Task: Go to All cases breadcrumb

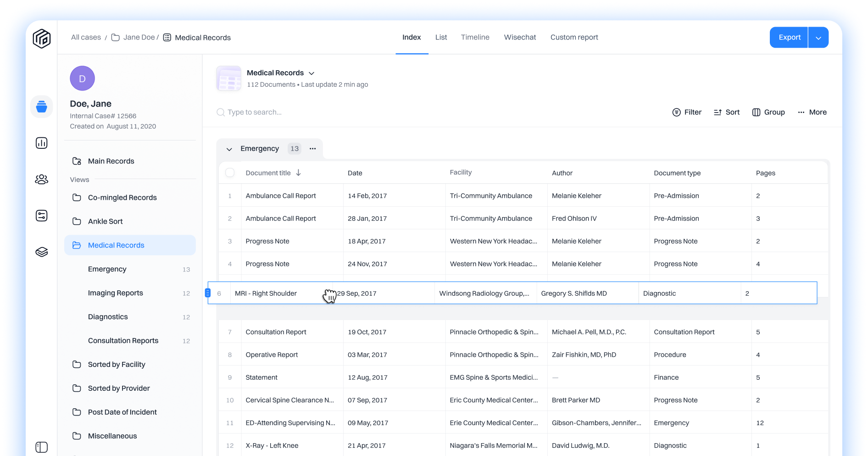Action: (x=86, y=37)
